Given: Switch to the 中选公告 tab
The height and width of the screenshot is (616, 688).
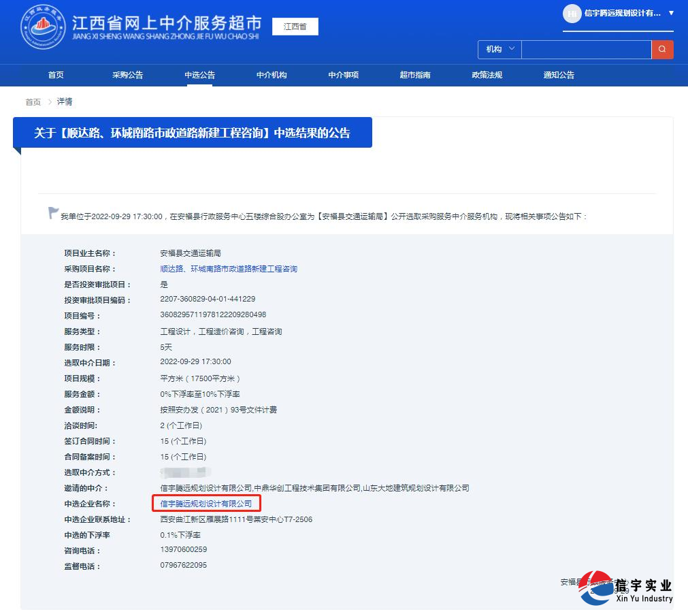Looking at the screenshot, I should [199, 75].
